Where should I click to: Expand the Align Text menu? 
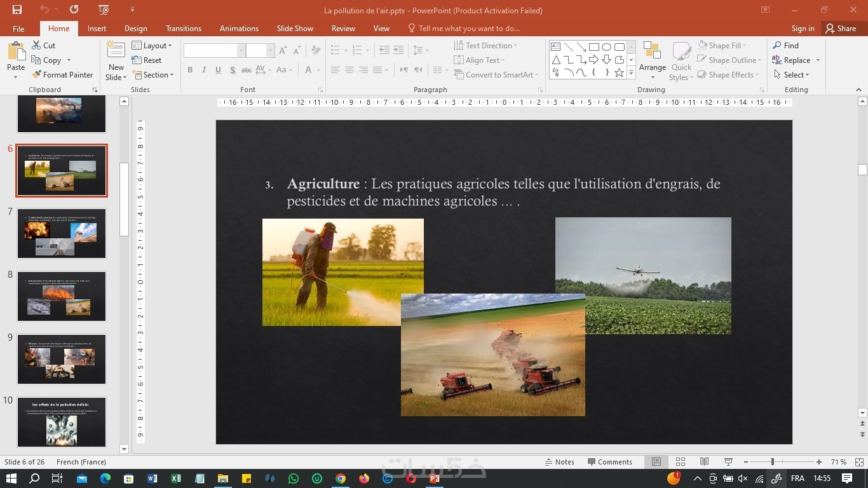[480, 60]
